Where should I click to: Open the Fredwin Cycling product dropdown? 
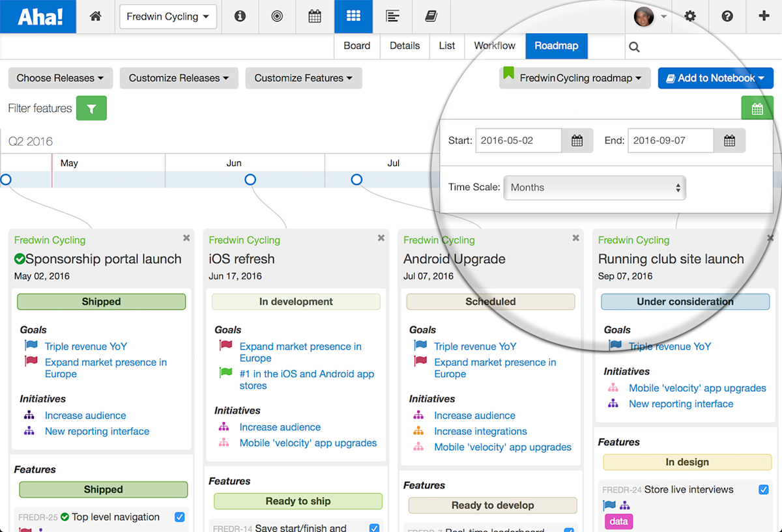click(x=168, y=17)
